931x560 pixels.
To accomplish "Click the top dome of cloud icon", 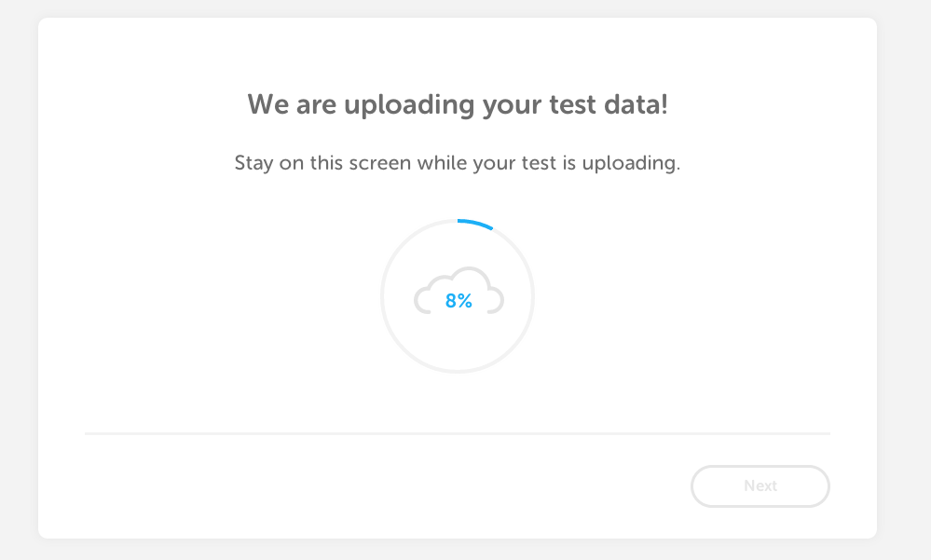I will 469,275.
